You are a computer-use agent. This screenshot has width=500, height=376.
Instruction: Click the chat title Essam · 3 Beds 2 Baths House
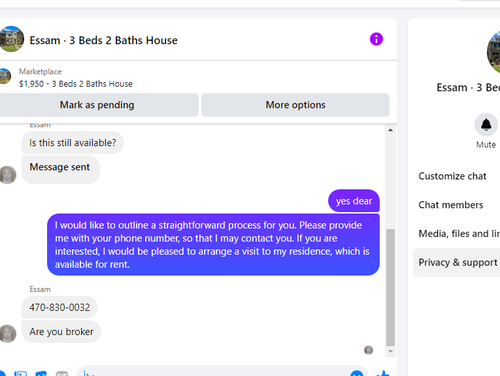coord(103,40)
